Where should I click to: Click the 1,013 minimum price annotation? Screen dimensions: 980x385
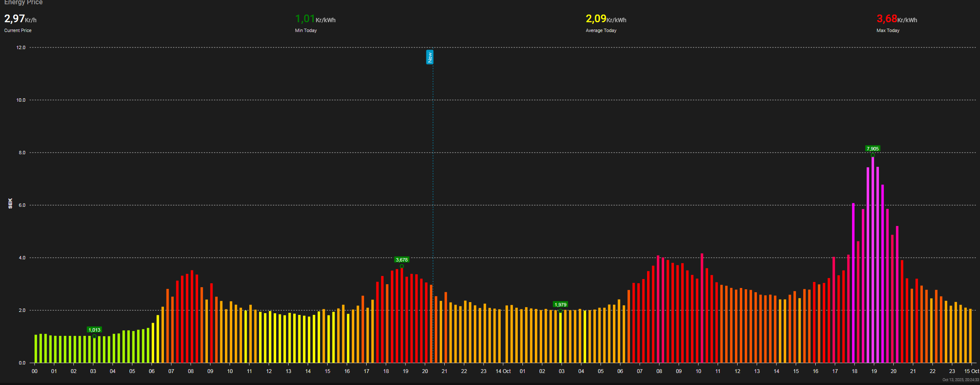[x=94, y=330]
